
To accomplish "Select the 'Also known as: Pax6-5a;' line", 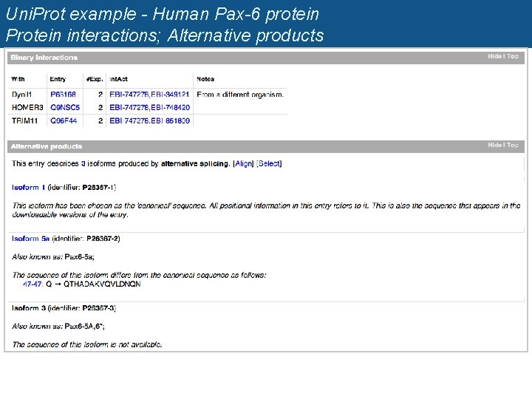I will click(x=53, y=257).
